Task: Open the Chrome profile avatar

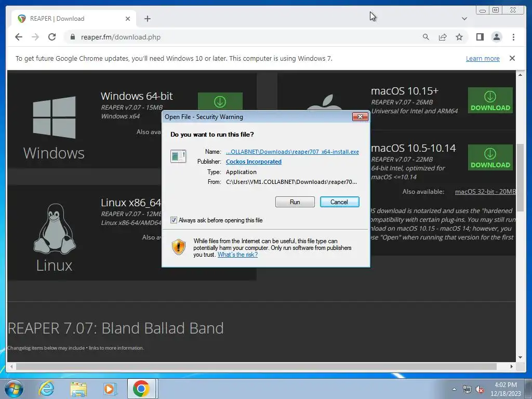Action: pos(496,37)
